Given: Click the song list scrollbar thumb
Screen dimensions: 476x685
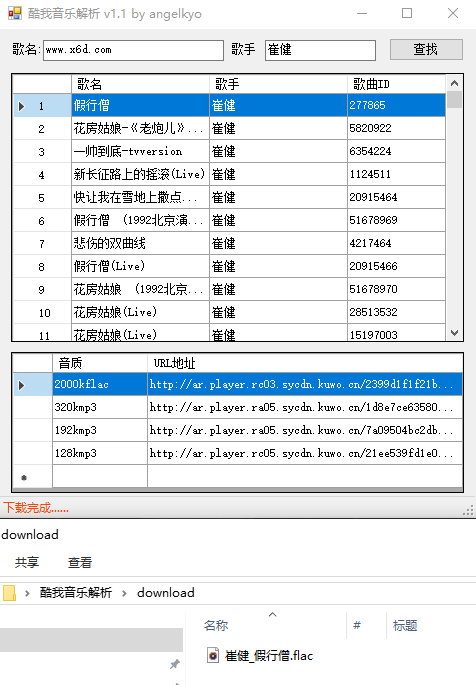Looking at the screenshot, I should (454, 99).
